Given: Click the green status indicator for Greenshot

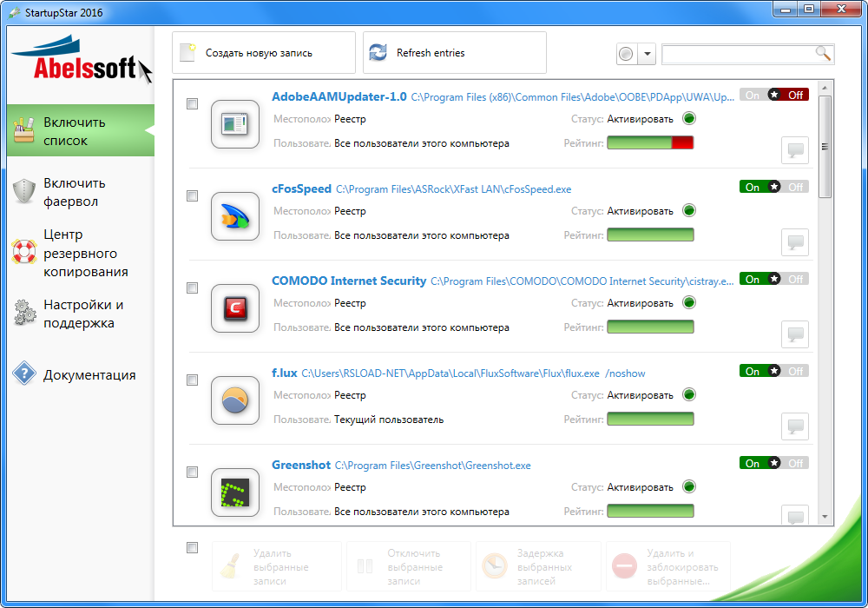Looking at the screenshot, I should (689, 486).
